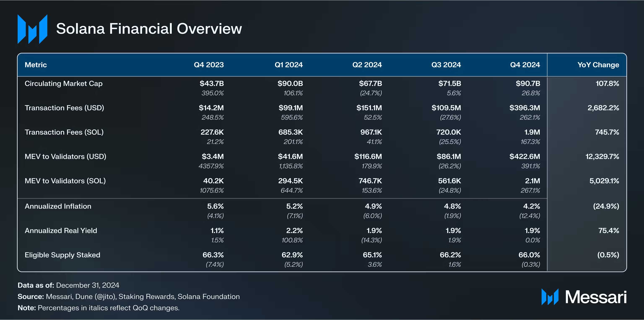Select the 967.1K SOL fees value
This screenshot has height=320, width=644.
coord(371,132)
